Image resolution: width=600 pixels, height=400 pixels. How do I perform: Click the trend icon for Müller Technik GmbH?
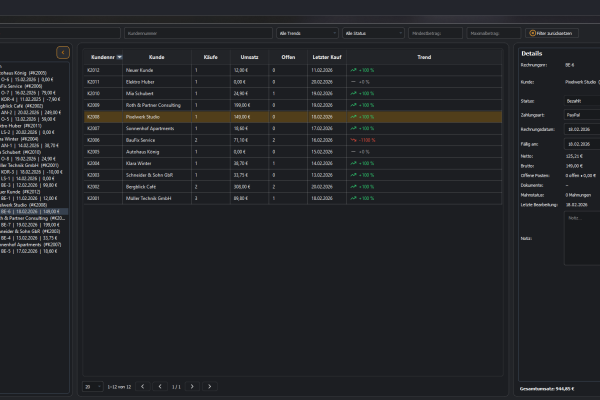[353, 198]
